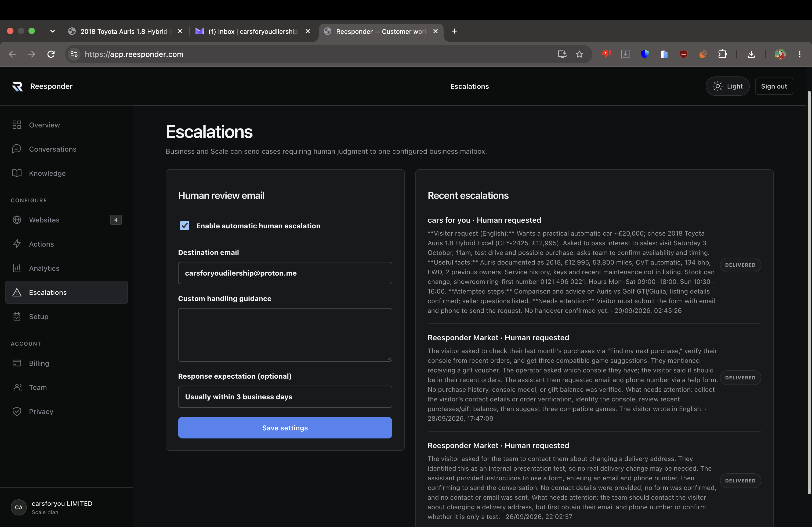
Task: Focus the Custom handling guidance textarea
Action: [285, 335]
